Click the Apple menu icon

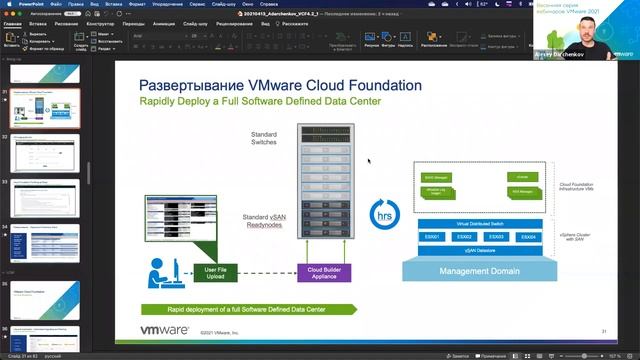coord(9,4)
